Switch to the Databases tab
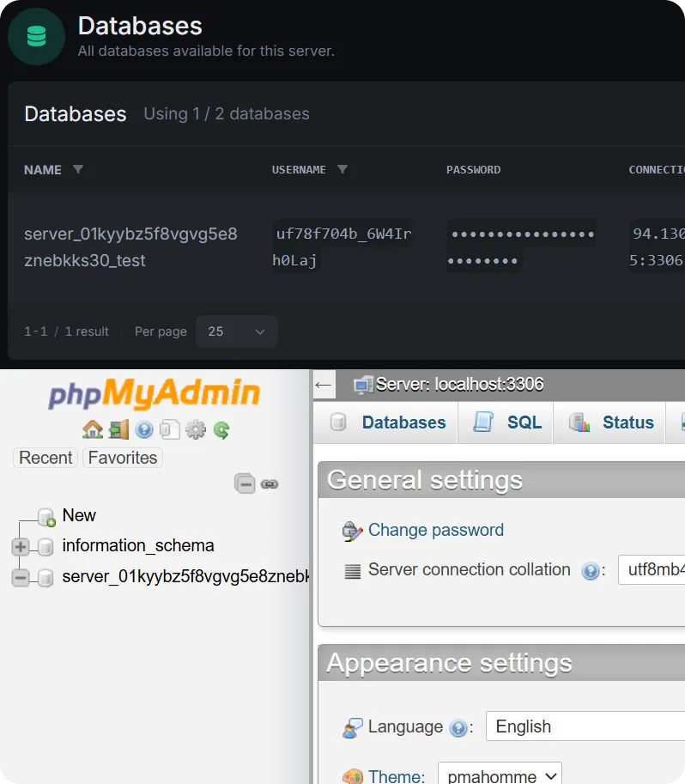685x784 pixels. [x=387, y=422]
